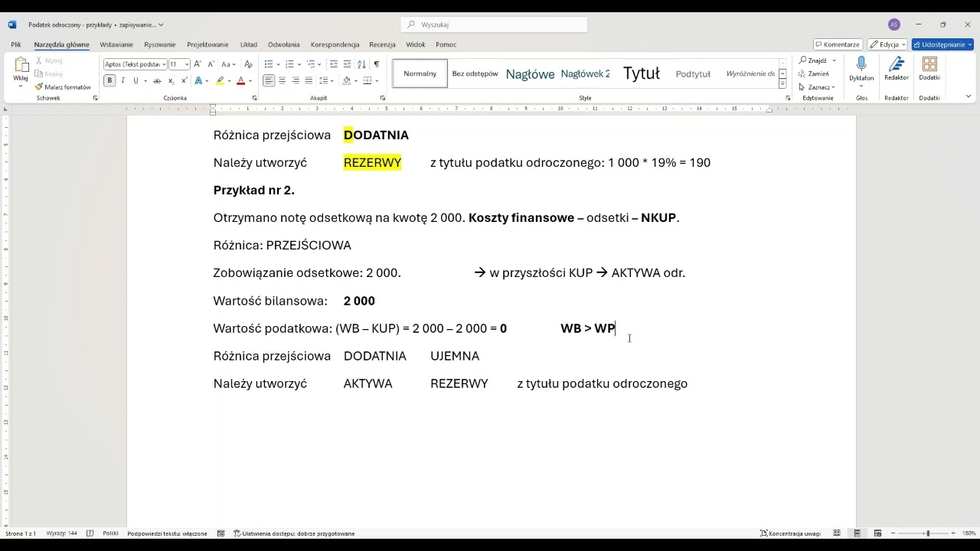This screenshot has height=551, width=980.
Task: Click the Wytnij (Cut) scissors icon
Action: coord(38,60)
